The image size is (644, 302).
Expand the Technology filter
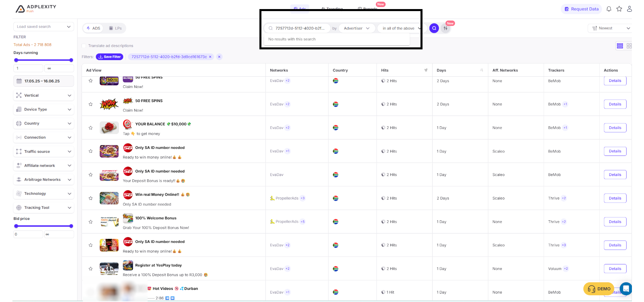44,193
